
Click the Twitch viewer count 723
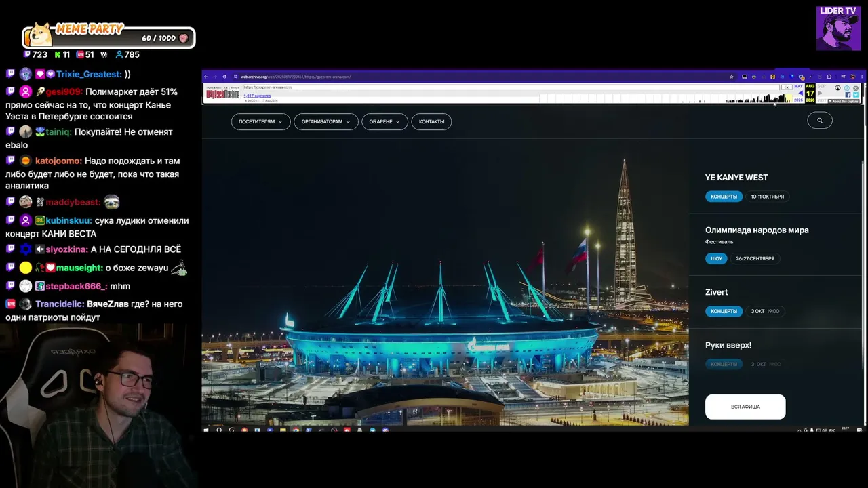point(35,54)
